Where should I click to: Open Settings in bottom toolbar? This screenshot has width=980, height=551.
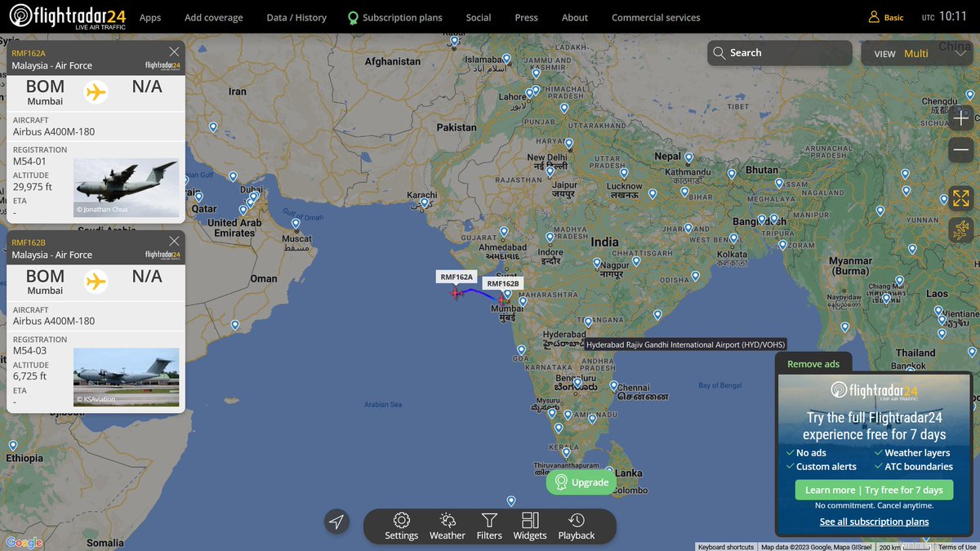401,527
